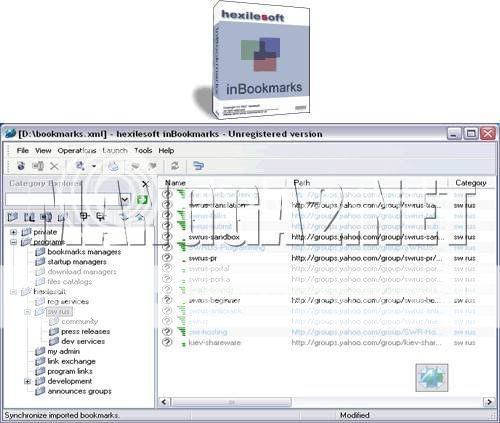
Task: Open the search tool dropdown arrow
Action: (94, 166)
